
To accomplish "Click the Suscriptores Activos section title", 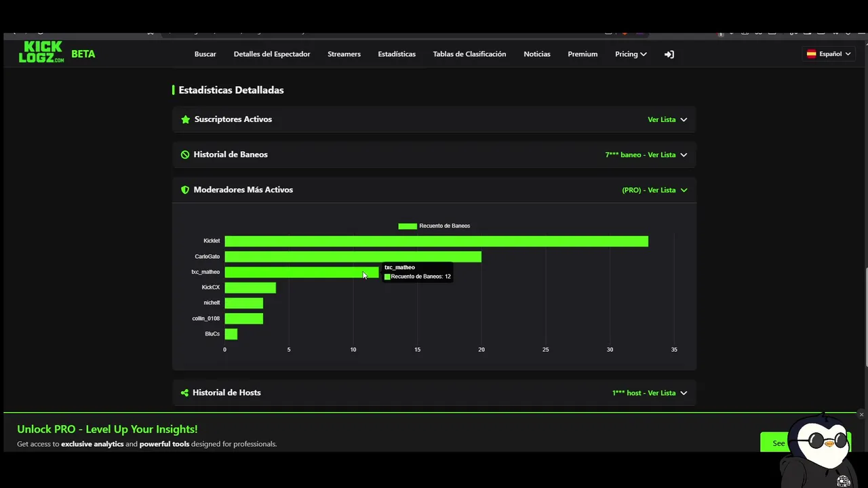I will 233,119.
